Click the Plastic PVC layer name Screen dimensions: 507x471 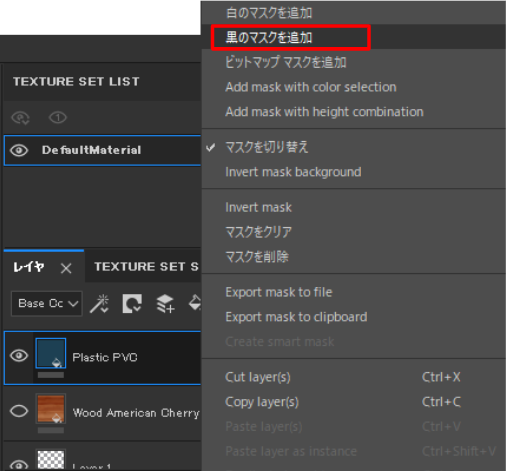[x=105, y=357]
